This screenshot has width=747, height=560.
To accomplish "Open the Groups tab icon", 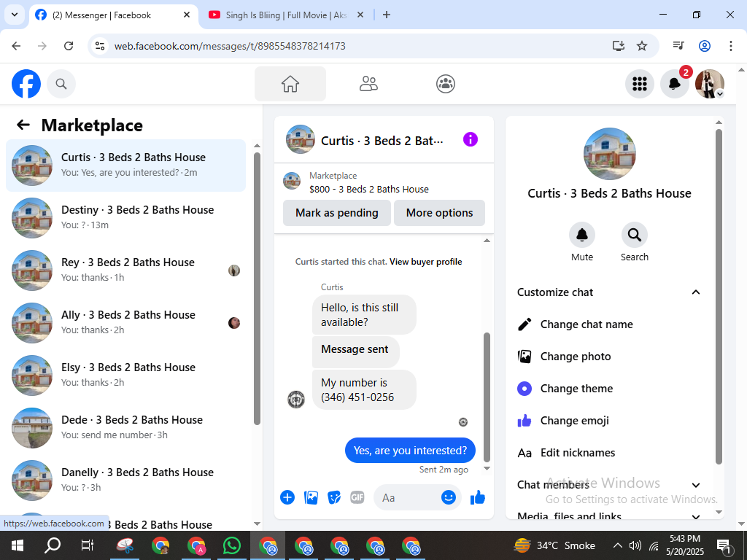I will click(446, 84).
